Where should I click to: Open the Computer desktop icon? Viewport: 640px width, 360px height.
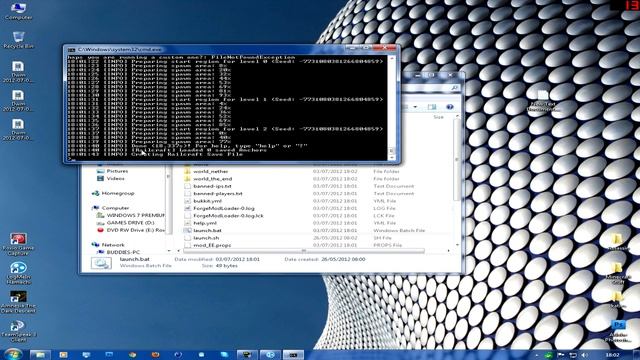pos(18,11)
